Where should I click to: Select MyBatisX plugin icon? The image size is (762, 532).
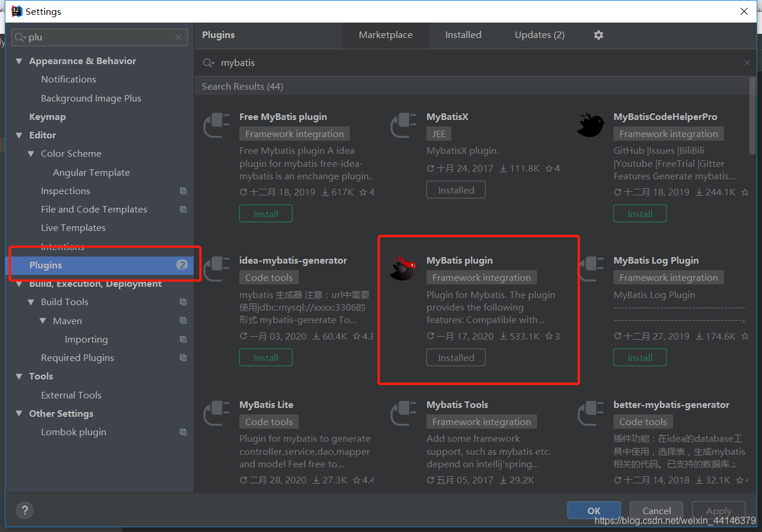[x=403, y=125]
